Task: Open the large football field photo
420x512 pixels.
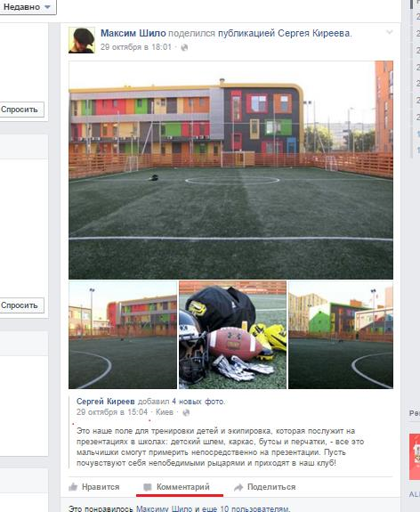Action: [230, 170]
